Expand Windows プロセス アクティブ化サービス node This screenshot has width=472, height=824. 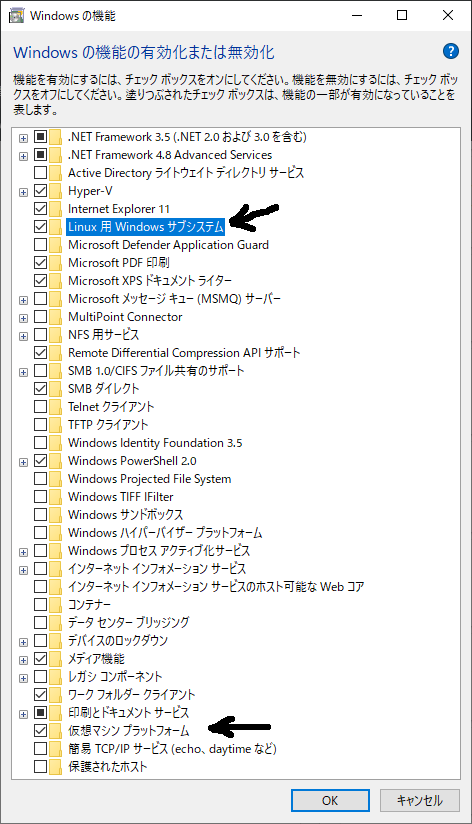click(x=23, y=552)
